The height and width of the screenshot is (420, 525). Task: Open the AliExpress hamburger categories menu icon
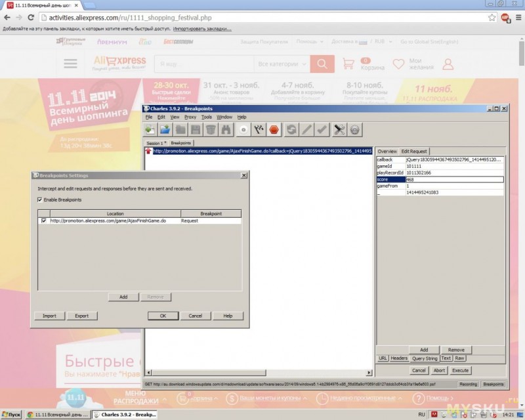70,64
